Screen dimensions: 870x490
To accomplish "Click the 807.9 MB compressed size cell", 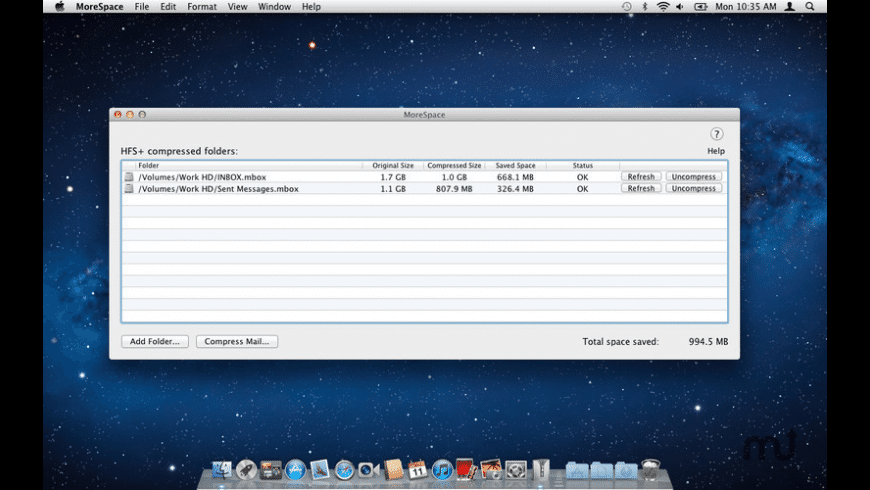I will click(454, 189).
